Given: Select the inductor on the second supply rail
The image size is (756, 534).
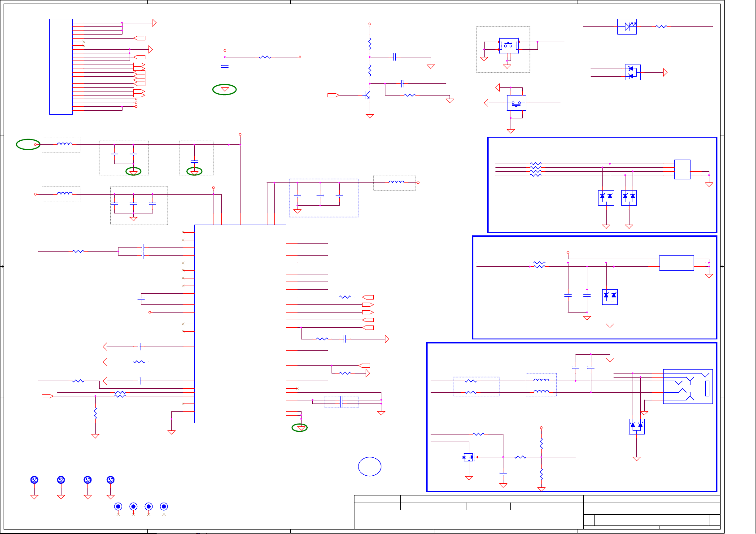Looking at the screenshot, I should (x=65, y=194).
